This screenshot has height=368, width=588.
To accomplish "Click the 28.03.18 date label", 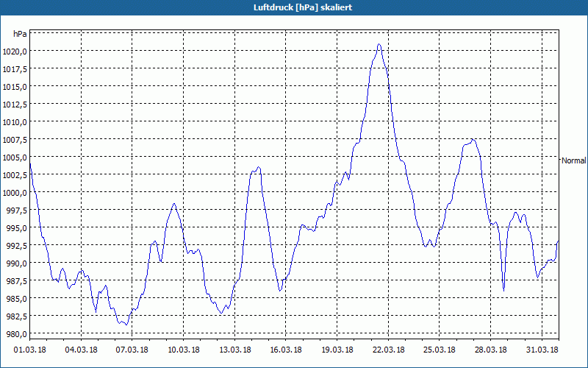I will coord(490,350).
